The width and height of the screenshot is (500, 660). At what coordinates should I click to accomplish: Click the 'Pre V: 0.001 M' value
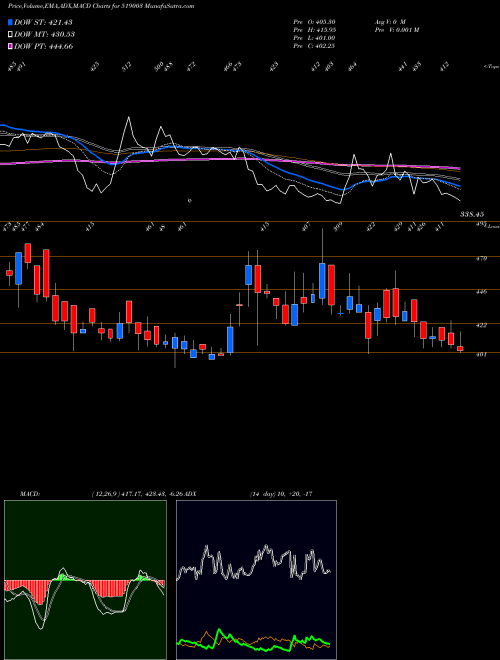(x=396, y=30)
